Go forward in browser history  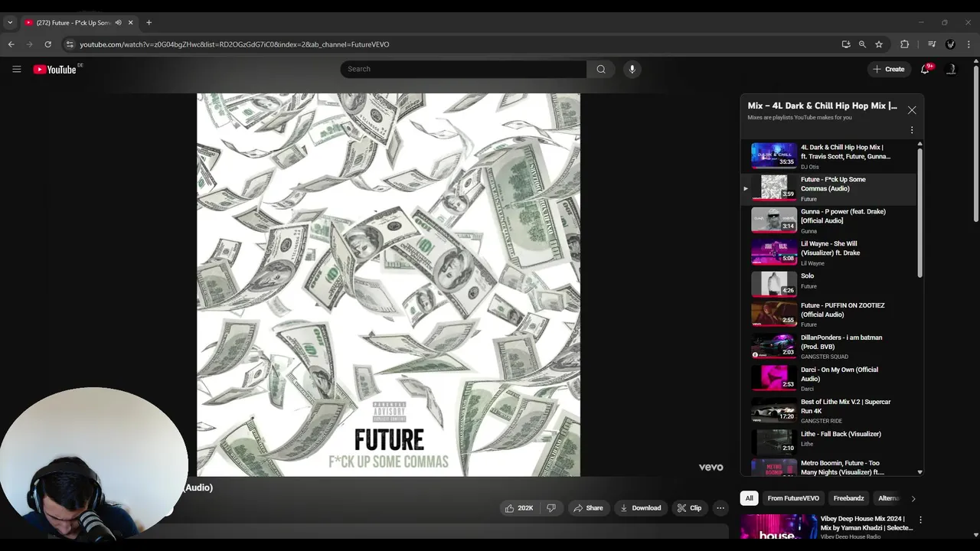pyautogui.click(x=29, y=44)
